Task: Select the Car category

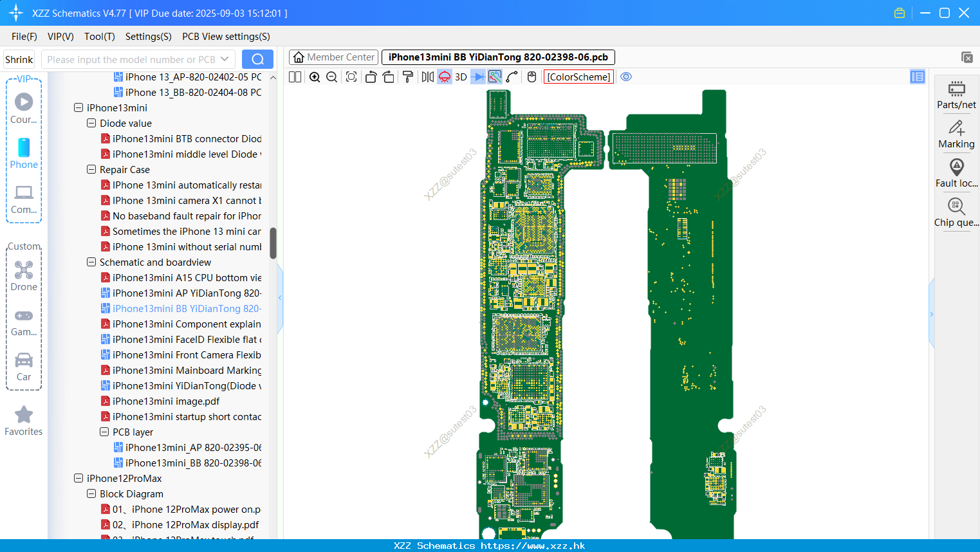Action: tap(24, 367)
